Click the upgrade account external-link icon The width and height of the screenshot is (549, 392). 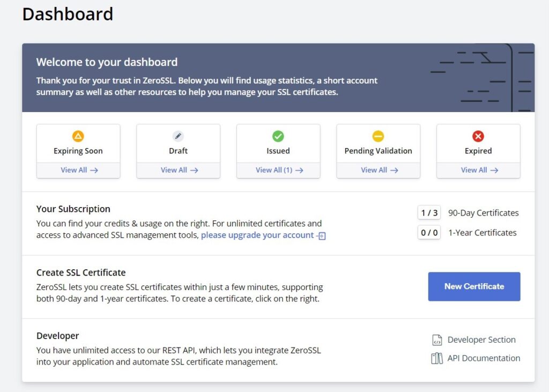coord(321,236)
